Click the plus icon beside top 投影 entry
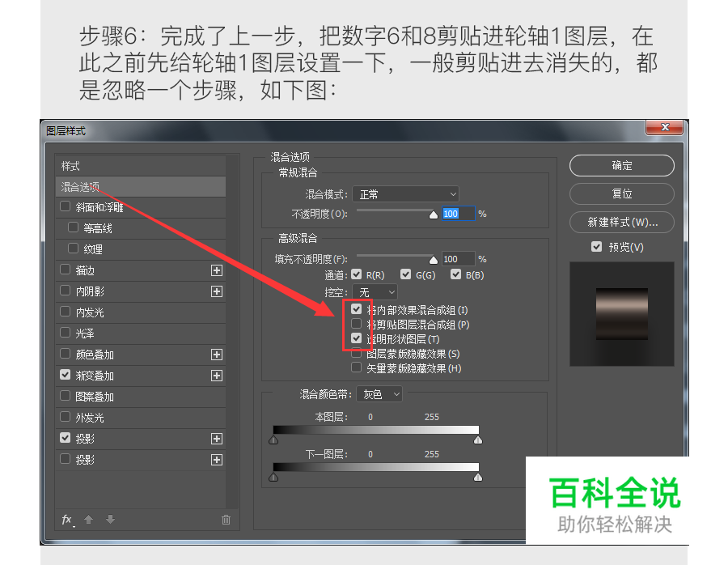This screenshot has height=565, width=728. [217, 438]
